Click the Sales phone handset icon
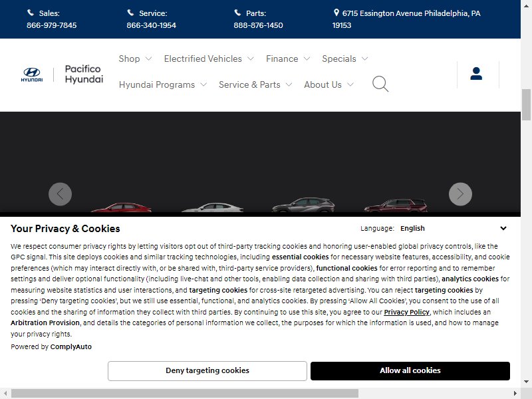The width and height of the screenshot is (532, 399). (x=31, y=13)
